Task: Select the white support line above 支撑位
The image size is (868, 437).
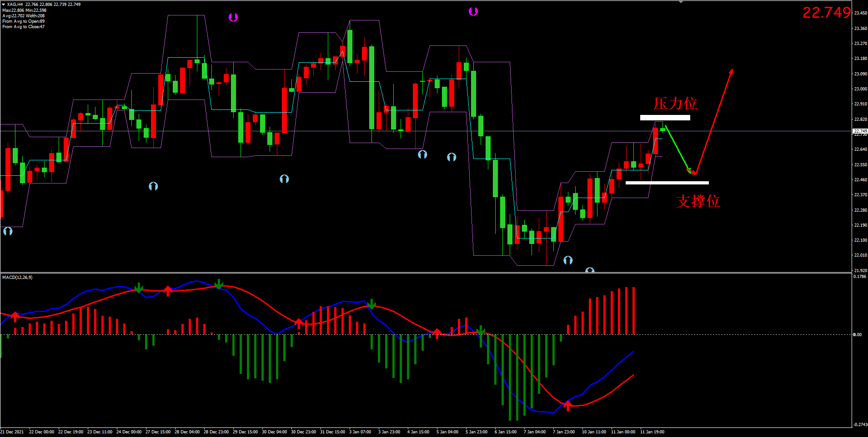Action: click(667, 183)
